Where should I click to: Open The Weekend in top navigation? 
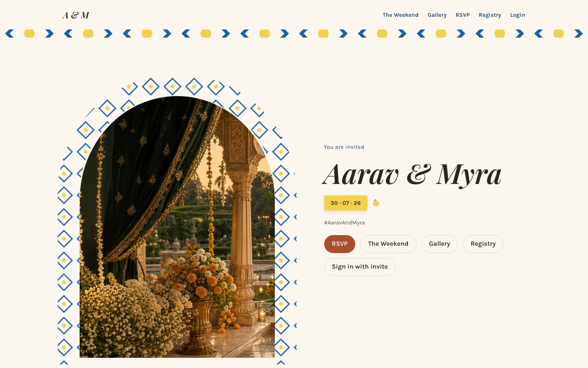pyautogui.click(x=400, y=15)
